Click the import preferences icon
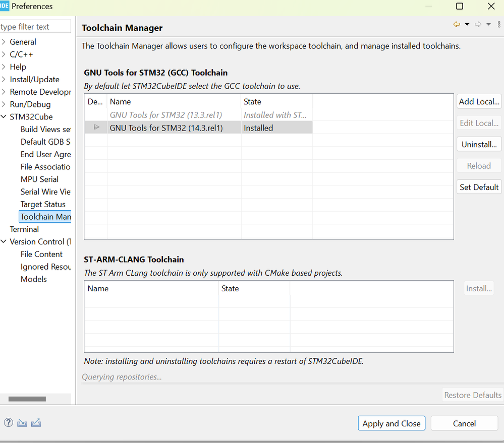This screenshot has width=504, height=443. point(22,423)
